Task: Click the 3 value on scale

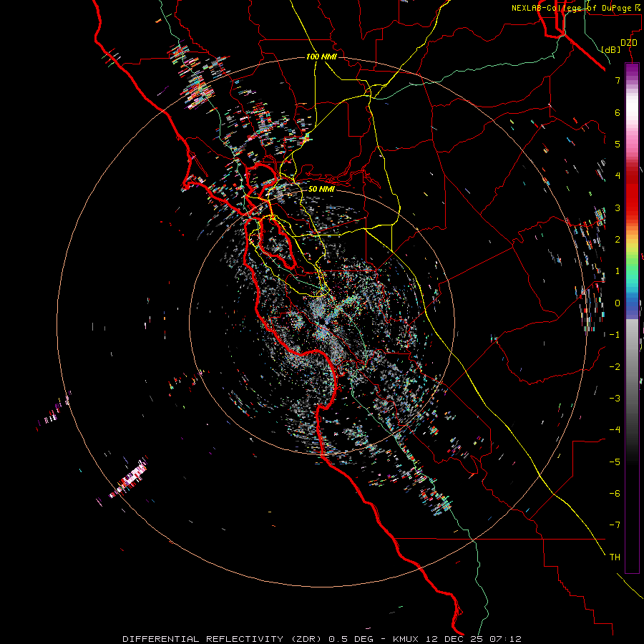Action: pyautogui.click(x=618, y=208)
